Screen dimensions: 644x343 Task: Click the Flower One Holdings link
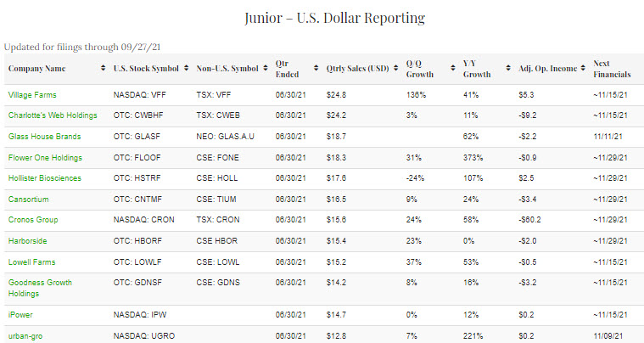[45, 157]
